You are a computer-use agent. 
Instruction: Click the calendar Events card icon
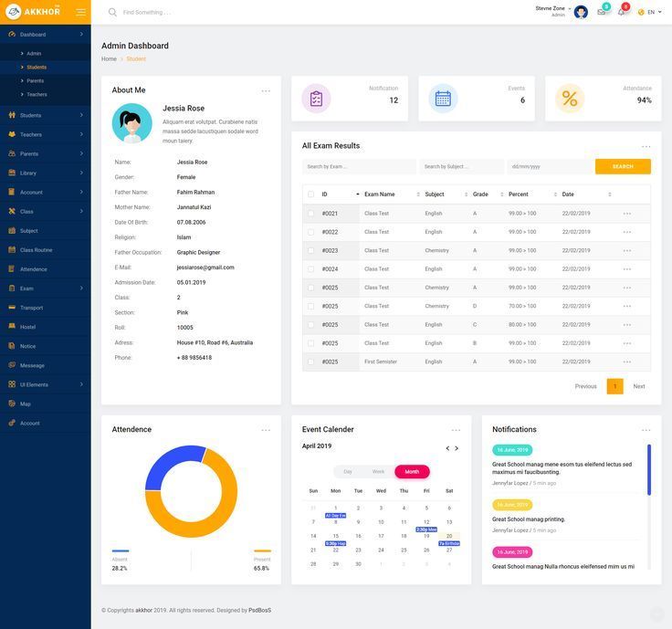click(443, 99)
